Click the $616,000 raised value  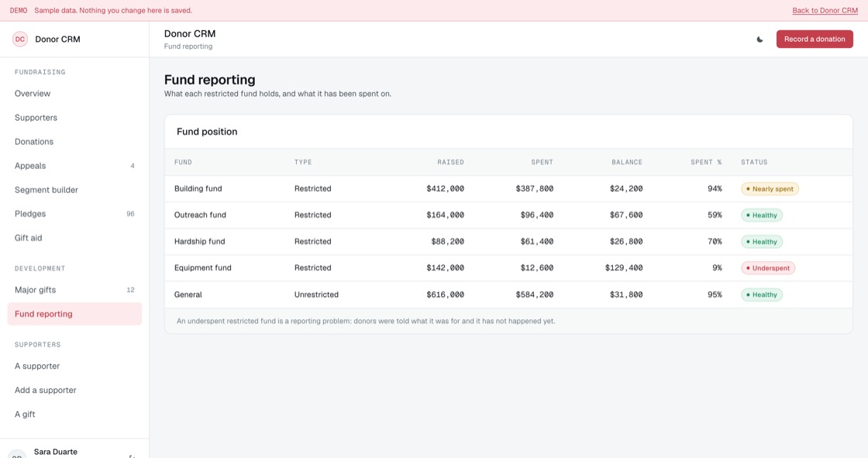445,294
